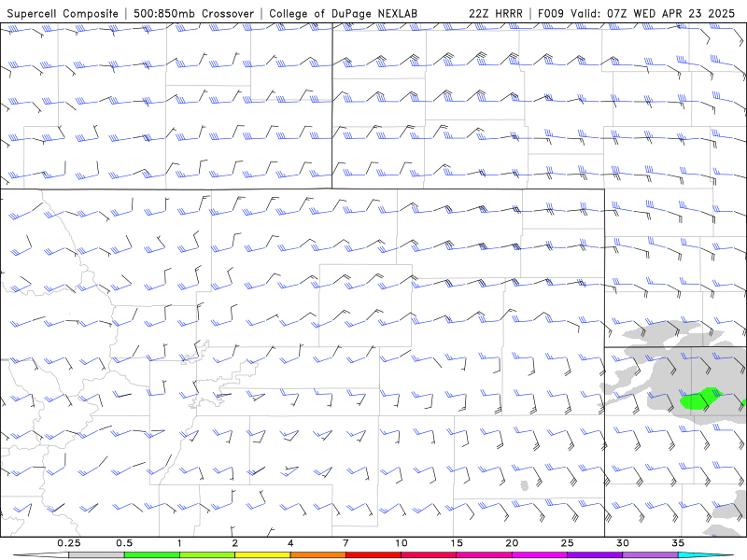Click the '0.25' color scale label

[x=69, y=543]
